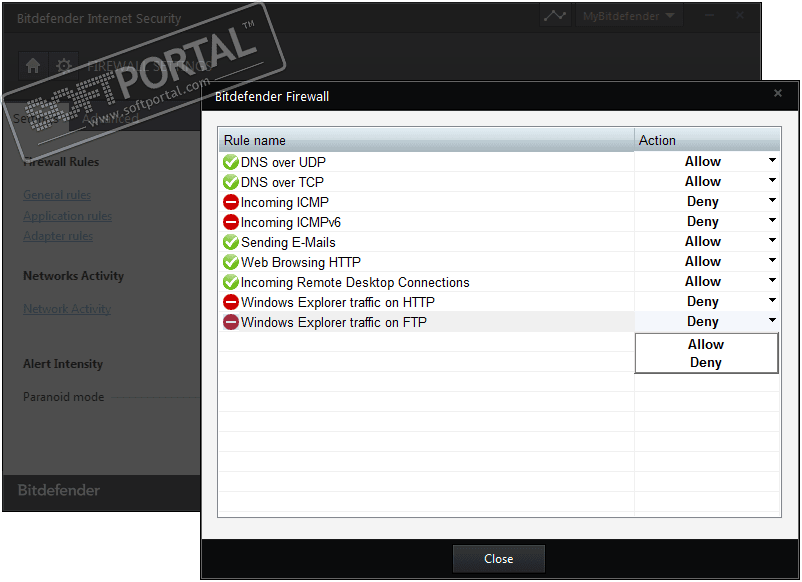
Task: Click the Allow value for DNS over UDP
Action: pos(703,162)
